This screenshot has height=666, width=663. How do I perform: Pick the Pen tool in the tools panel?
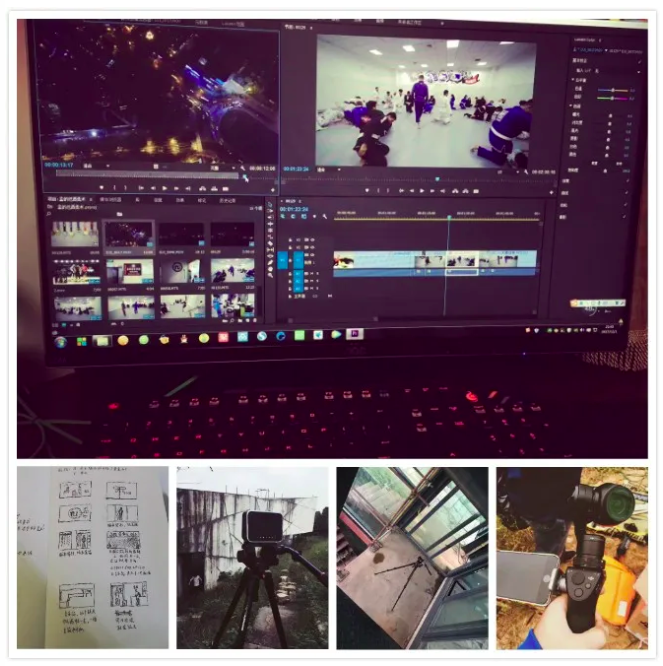[270, 260]
